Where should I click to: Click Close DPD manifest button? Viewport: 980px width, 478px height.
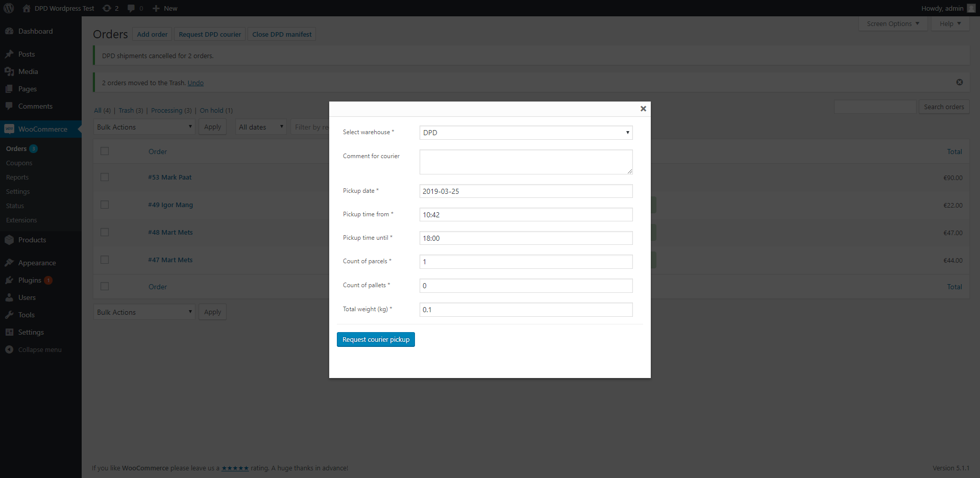(282, 34)
